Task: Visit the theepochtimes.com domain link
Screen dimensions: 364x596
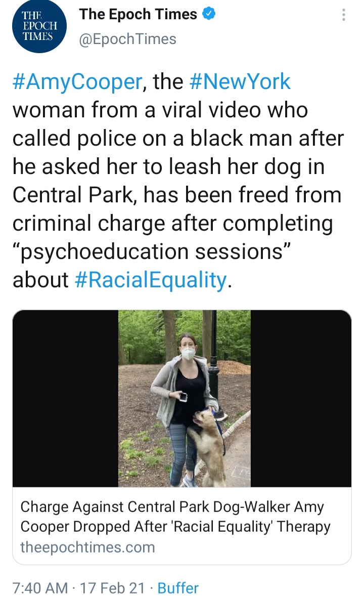Action: tap(87, 547)
